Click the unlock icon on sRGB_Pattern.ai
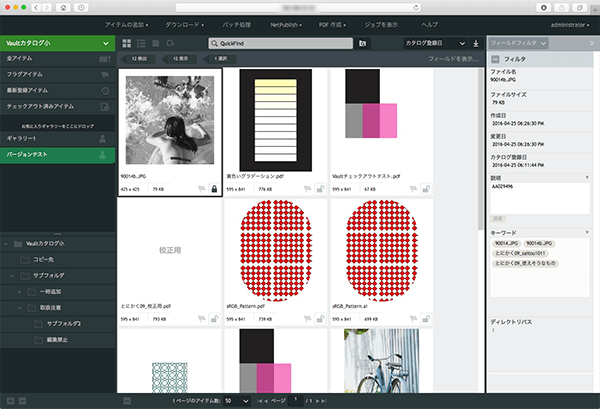This screenshot has width=600, height=409. [426, 319]
